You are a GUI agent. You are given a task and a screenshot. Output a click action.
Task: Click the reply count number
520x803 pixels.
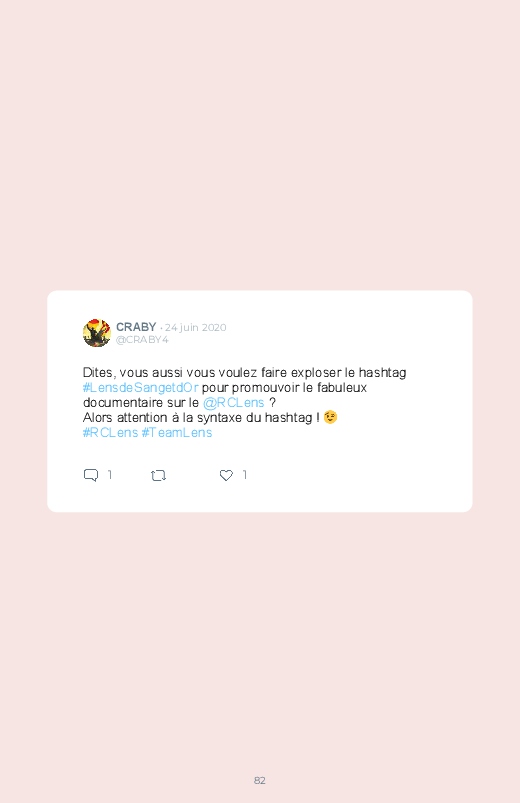click(110, 475)
